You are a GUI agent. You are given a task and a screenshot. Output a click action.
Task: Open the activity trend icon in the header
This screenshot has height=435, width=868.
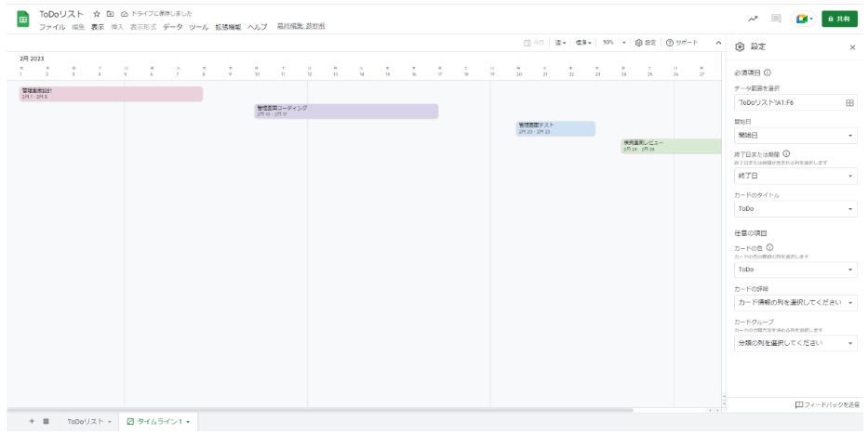[752, 19]
